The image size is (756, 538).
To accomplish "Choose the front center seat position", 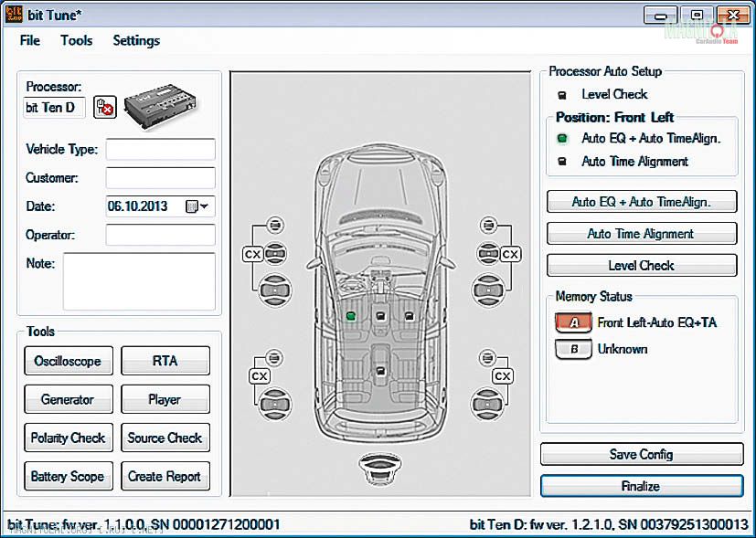I will [380, 316].
